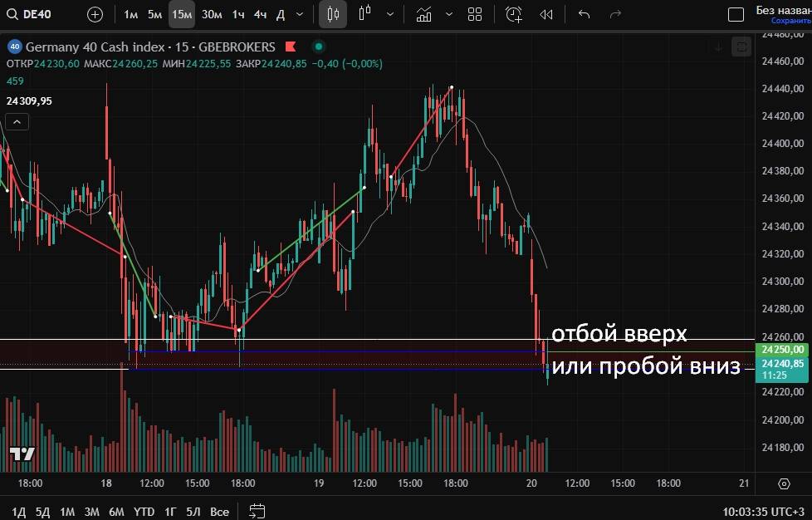Open the Indicators panel icon
Screen dimensions: 812x520
pyautogui.click(x=424, y=14)
